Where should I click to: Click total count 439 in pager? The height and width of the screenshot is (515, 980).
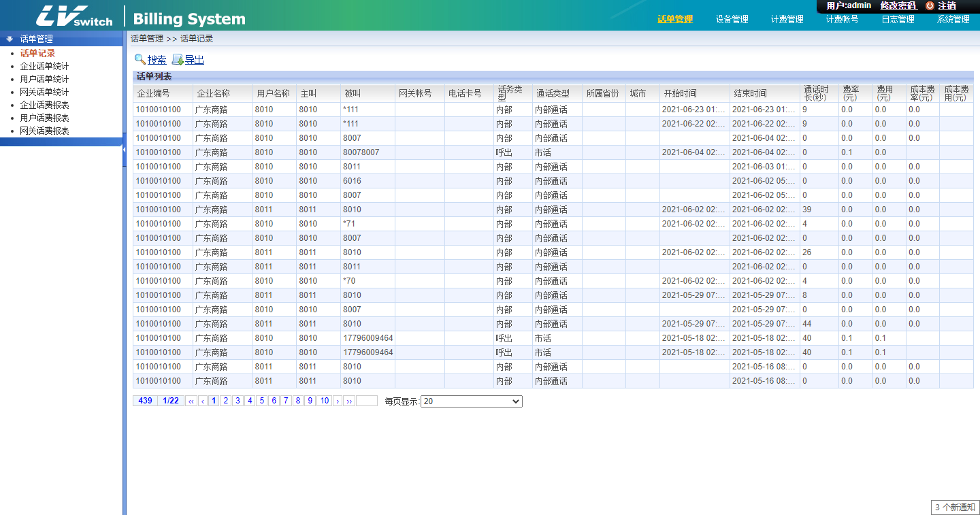[x=145, y=401]
